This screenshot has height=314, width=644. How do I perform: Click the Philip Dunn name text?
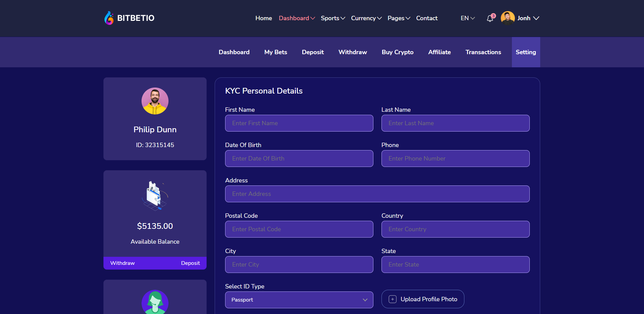(155, 130)
